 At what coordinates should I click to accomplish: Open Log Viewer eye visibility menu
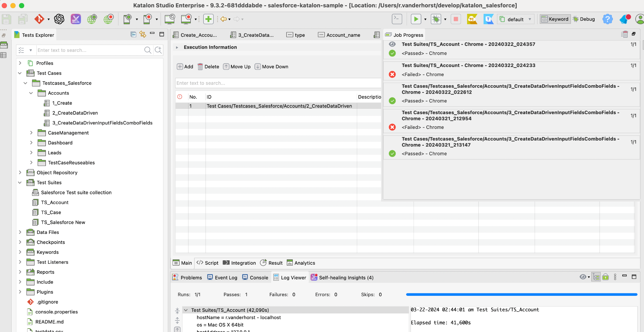pyautogui.click(x=585, y=277)
